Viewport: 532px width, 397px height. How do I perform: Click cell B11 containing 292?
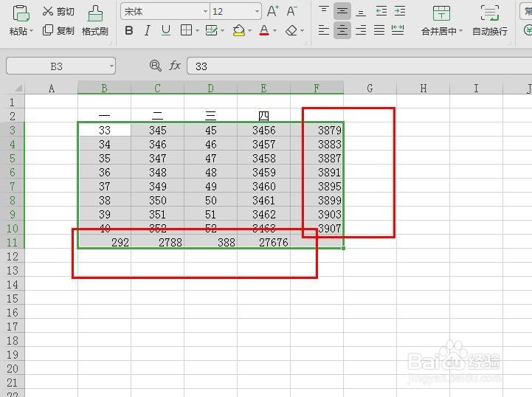click(105, 242)
